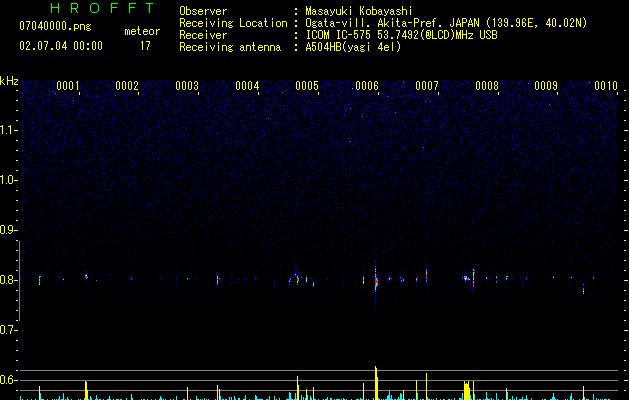This screenshot has width=629, height=400.
Task: Click the 0.7 kHz axis label
Action: (9, 330)
